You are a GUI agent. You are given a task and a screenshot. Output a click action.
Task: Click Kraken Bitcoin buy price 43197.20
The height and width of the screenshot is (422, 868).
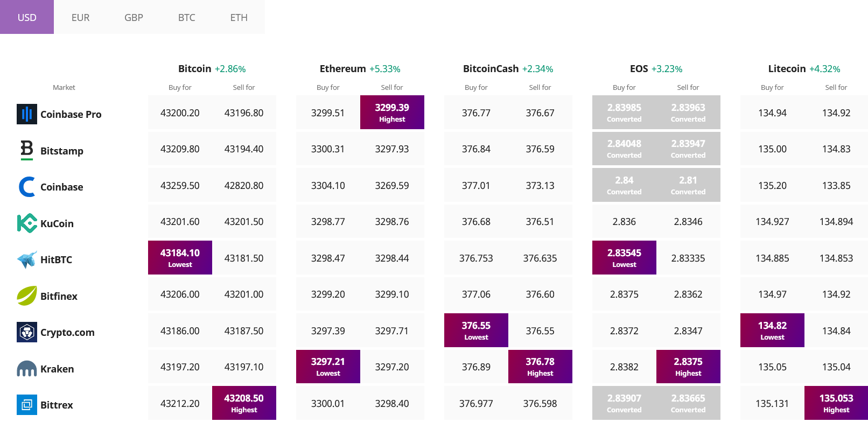pyautogui.click(x=180, y=367)
